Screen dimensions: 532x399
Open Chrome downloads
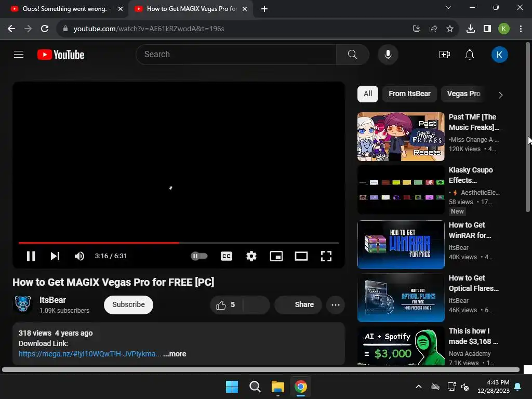coord(471,29)
